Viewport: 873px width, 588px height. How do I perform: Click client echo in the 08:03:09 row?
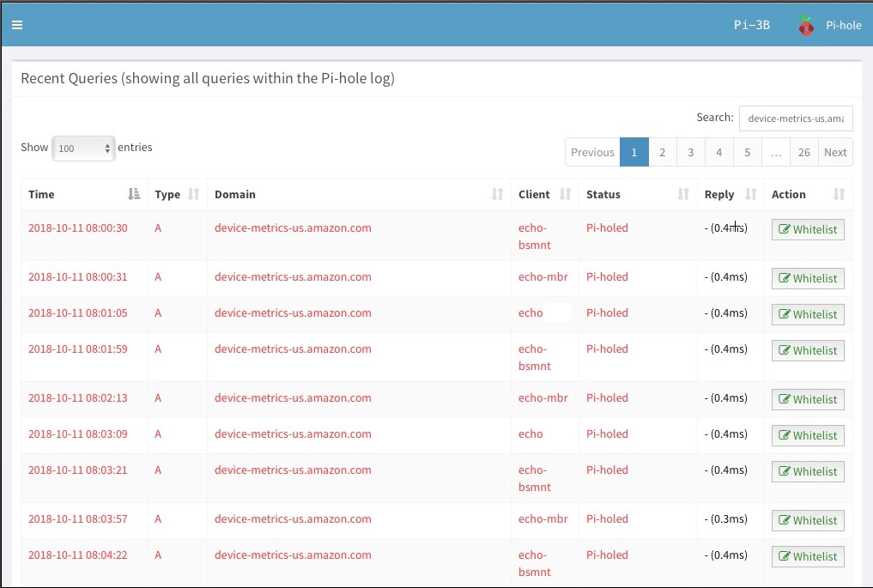tap(530, 433)
